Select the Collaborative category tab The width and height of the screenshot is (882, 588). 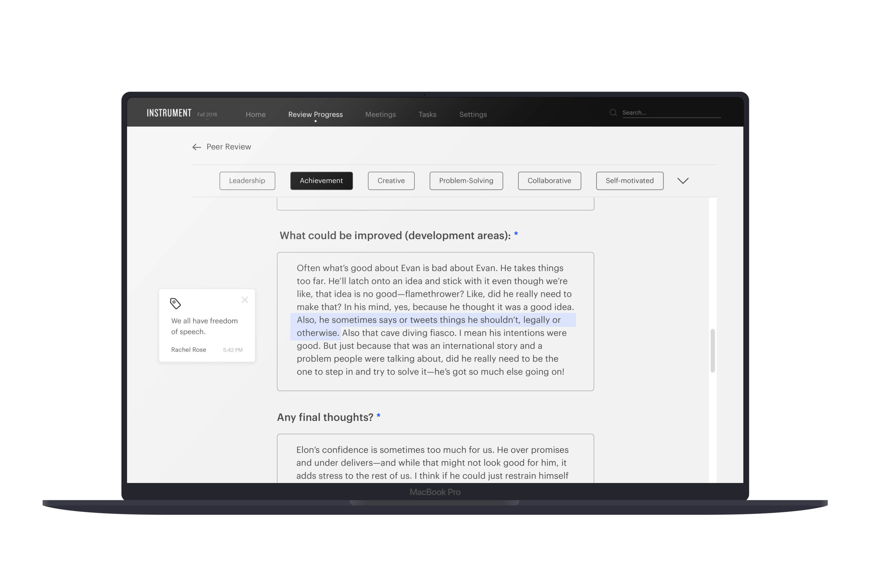[550, 181]
